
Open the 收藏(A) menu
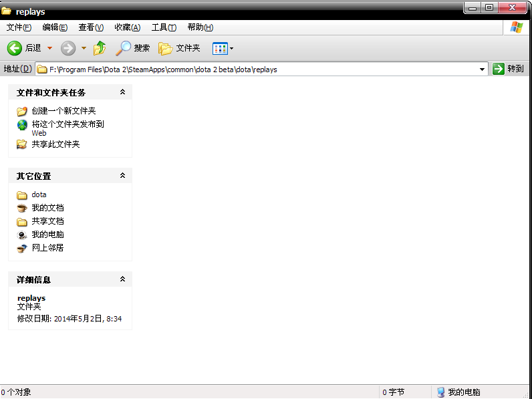click(127, 27)
